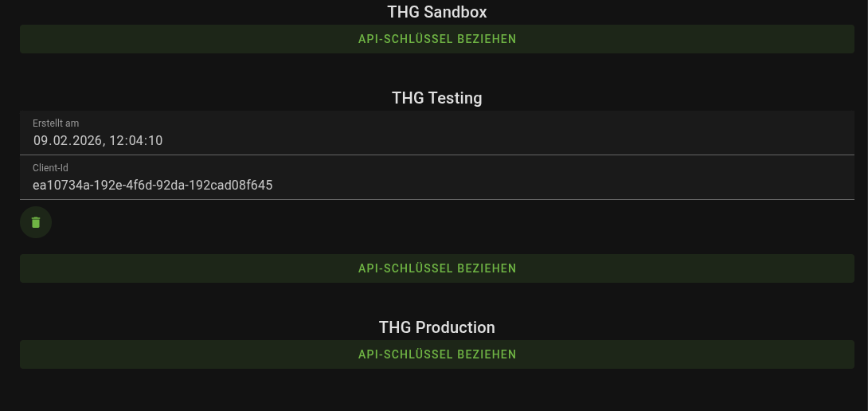Image resolution: width=868 pixels, height=411 pixels.
Task: Delete the THG Testing API key
Action: [36, 222]
